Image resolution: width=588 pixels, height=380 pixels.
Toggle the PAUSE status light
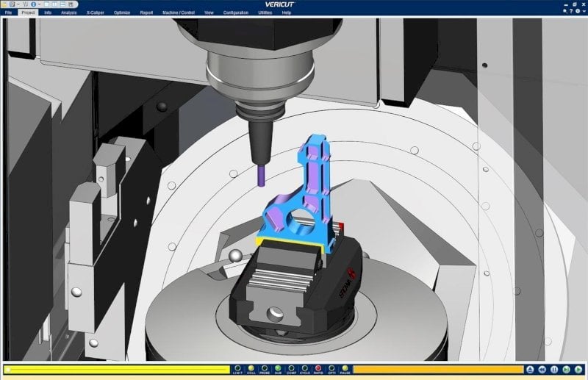tap(345, 370)
